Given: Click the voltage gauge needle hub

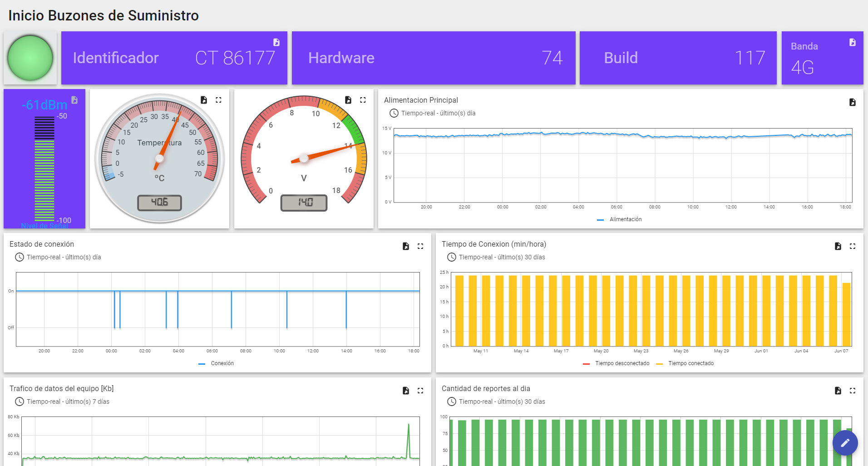Looking at the screenshot, I should (304, 159).
